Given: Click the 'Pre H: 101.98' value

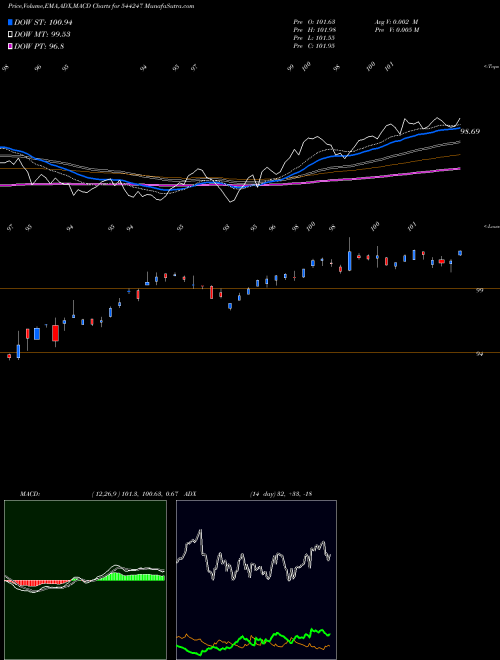Looking at the screenshot, I should [x=314, y=30].
